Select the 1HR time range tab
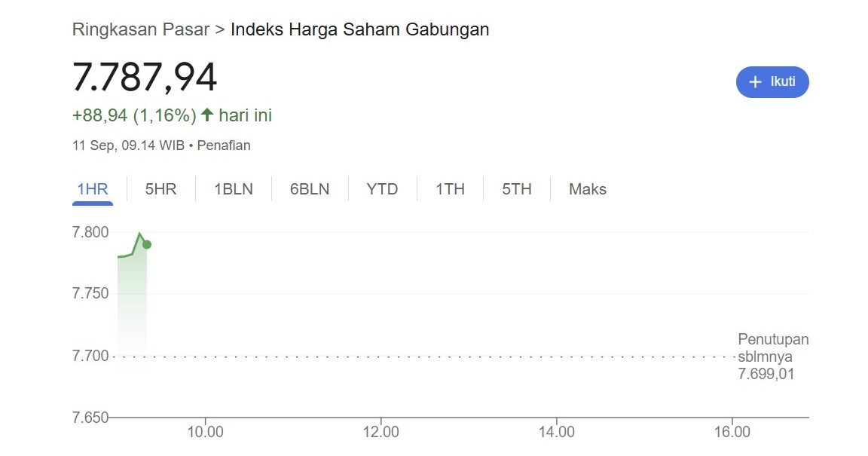868x456 pixels. (x=93, y=189)
